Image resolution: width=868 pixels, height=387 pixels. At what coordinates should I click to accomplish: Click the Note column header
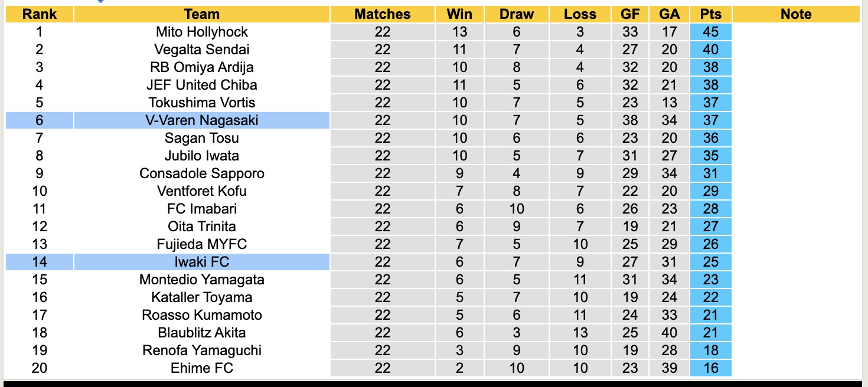(796, 14)
